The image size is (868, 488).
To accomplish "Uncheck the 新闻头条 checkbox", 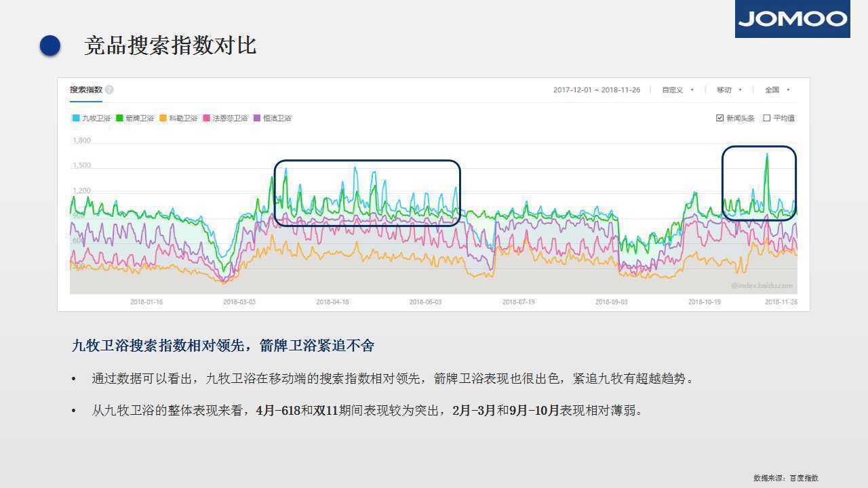I will [719, 118].
